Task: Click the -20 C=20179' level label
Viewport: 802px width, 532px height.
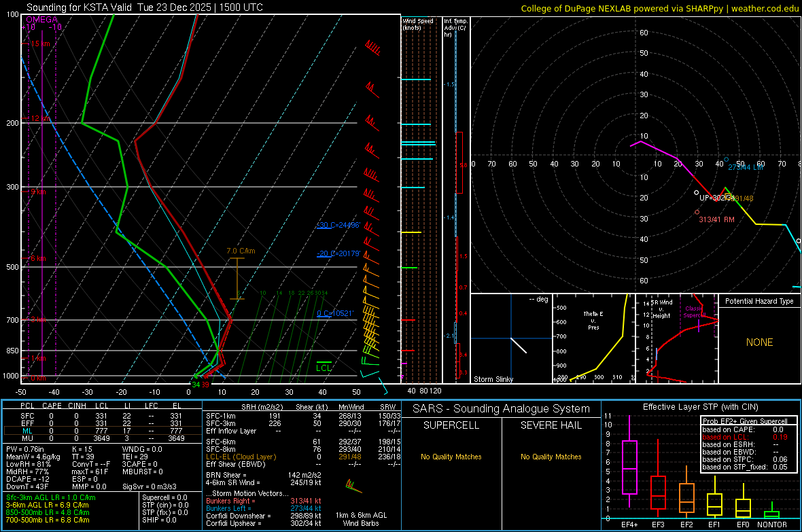Action: point(338,253)
